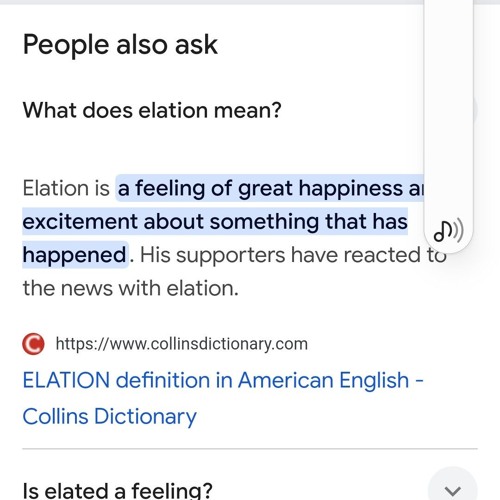
Task: Expand the Is elated a feeling? question
Action: tap(117, 490)
